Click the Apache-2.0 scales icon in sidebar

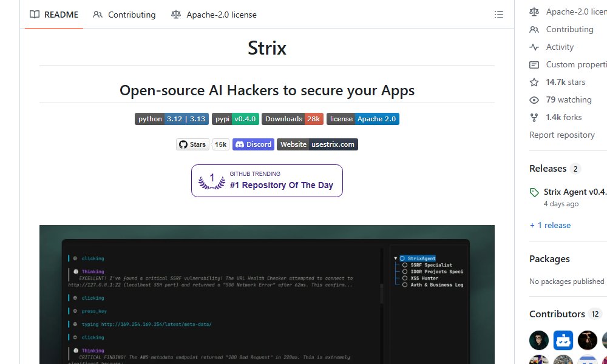coord(534,11)
